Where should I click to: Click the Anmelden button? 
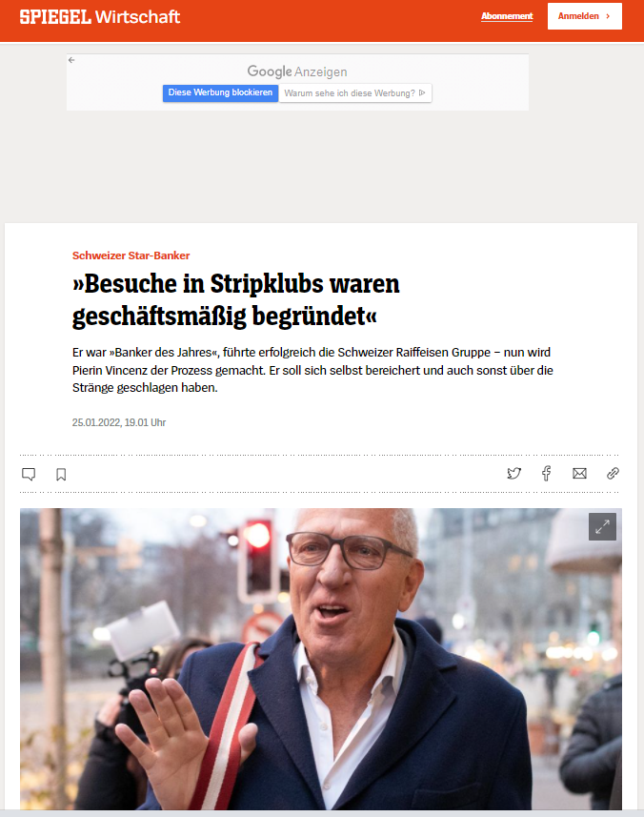pyautogui.click(x=585, y=16)
